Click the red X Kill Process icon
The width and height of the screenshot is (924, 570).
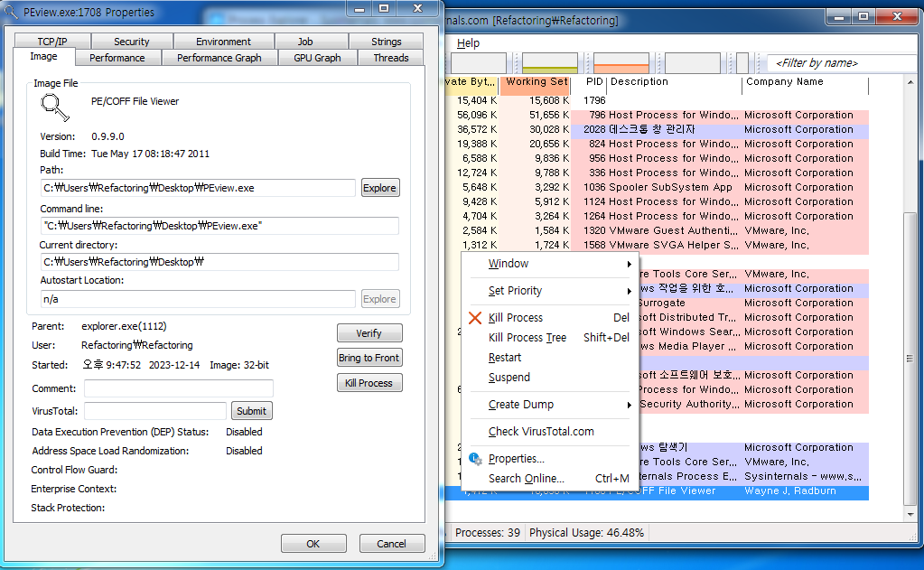[475, 318]
